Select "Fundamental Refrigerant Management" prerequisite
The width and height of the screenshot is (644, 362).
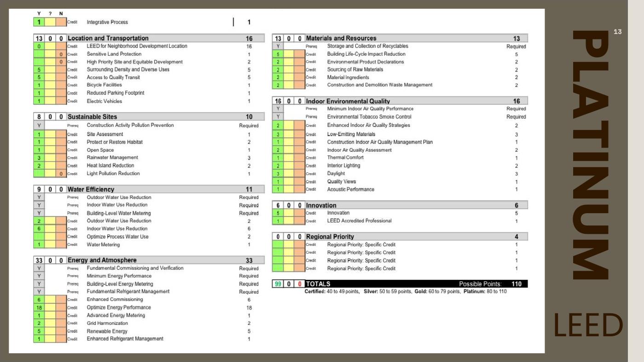pyautogui.click(x=128, y=292)
